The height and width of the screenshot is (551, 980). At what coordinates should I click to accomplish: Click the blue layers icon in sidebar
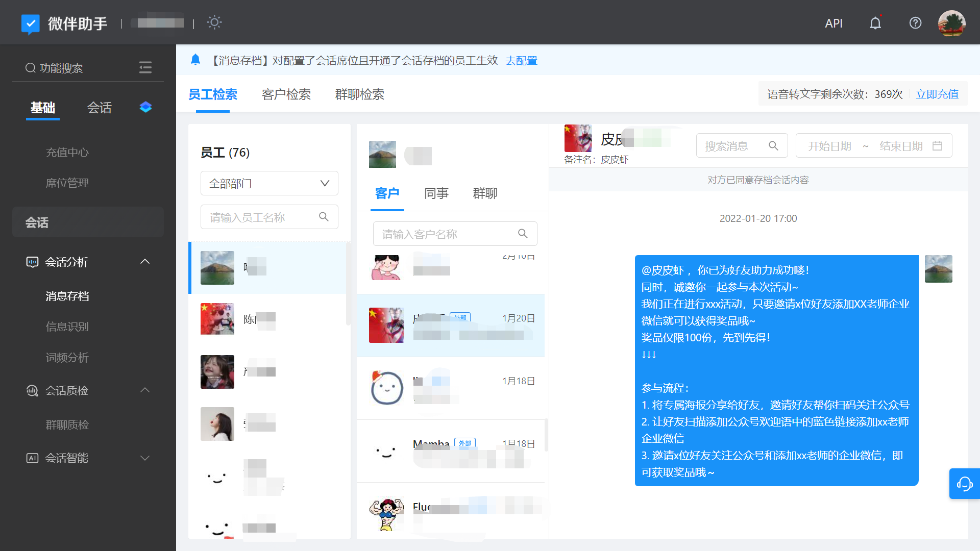pyautogui.click(x=145, y=107)
